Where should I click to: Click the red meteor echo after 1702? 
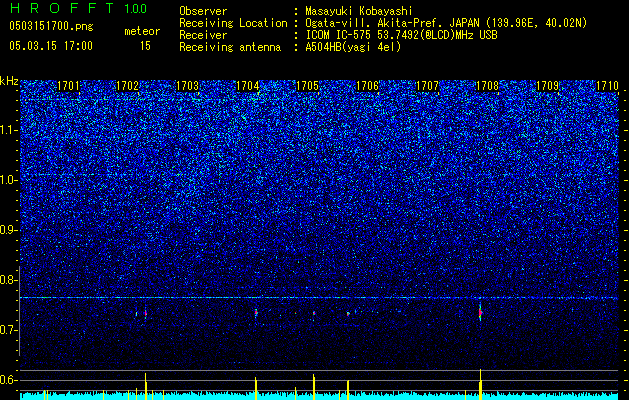coord(146,313)
